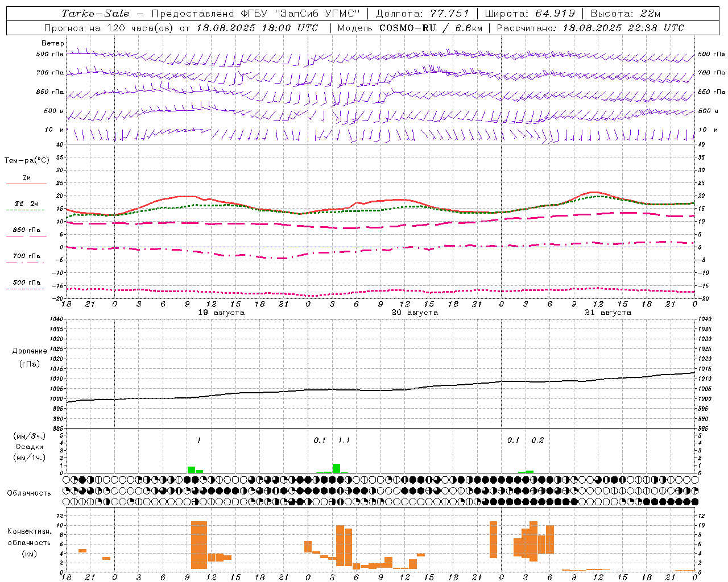Screen dimensions: 728x582
Task: Click the 1.1 precipitation total value
Action: click(x=344, y=440)
